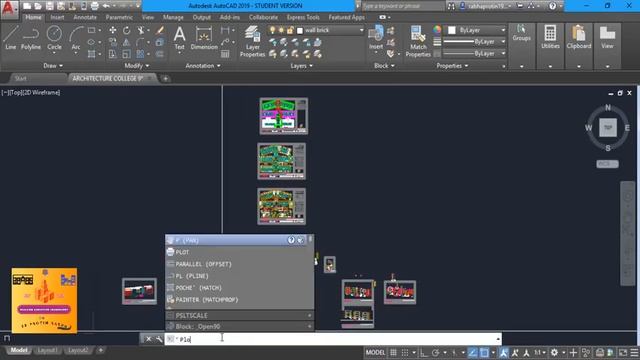Select the Line drawing tool
The height and width of the screenshot is (360, 640).
tap(10, 38)
